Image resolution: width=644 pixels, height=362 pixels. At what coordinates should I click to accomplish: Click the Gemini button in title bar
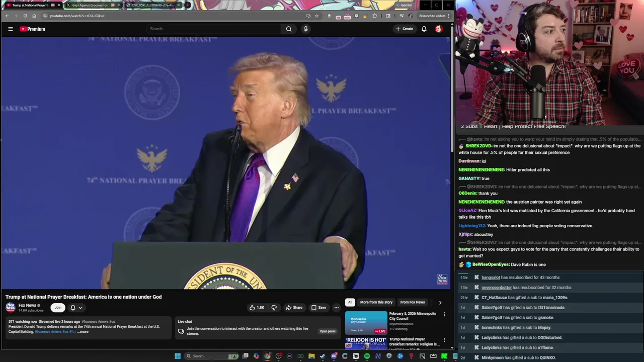pyautogui.click(x=404, y=5)
